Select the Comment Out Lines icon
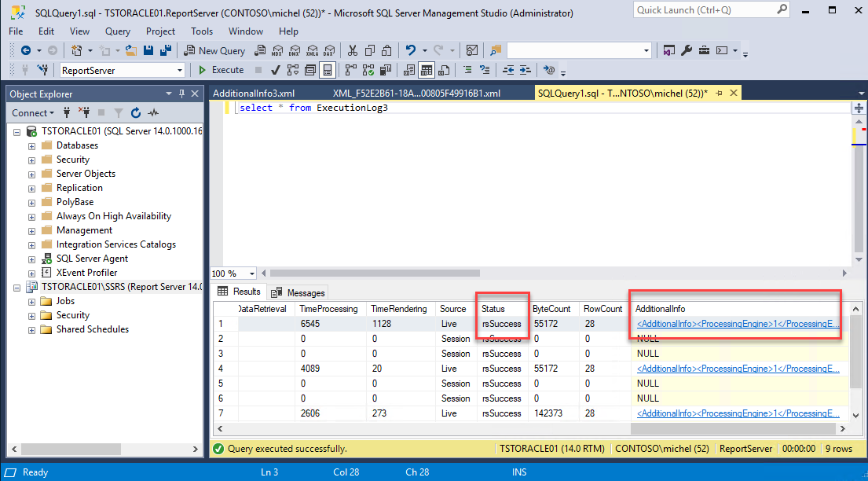The image size is (868, 481). click(x=467, y=70)
